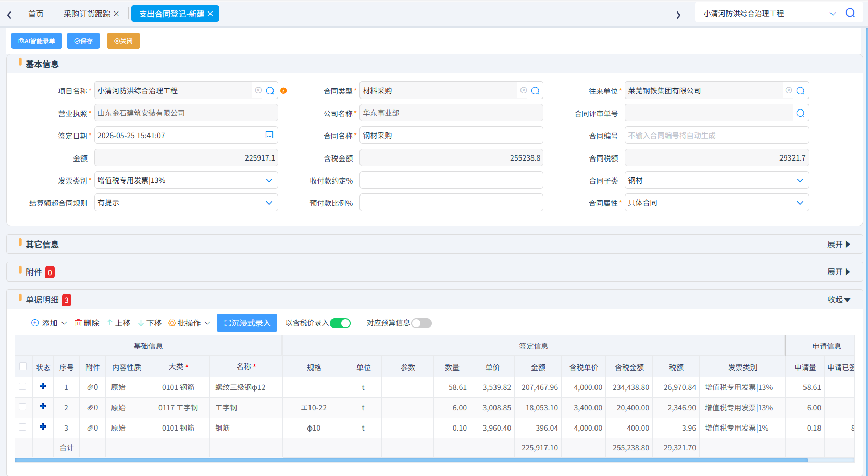Click the 保存 button
Screen dimensions: 868x476
click(x=83, y=41)
